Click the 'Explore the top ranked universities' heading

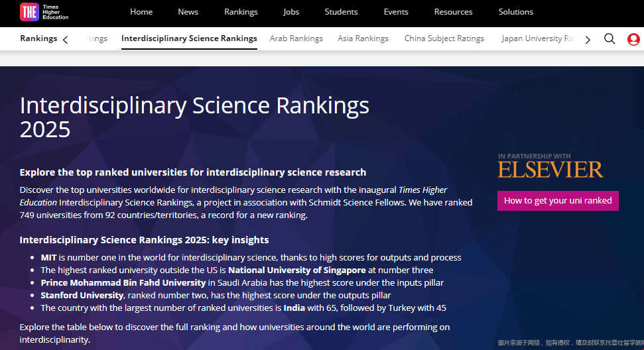tap(192, 172)
